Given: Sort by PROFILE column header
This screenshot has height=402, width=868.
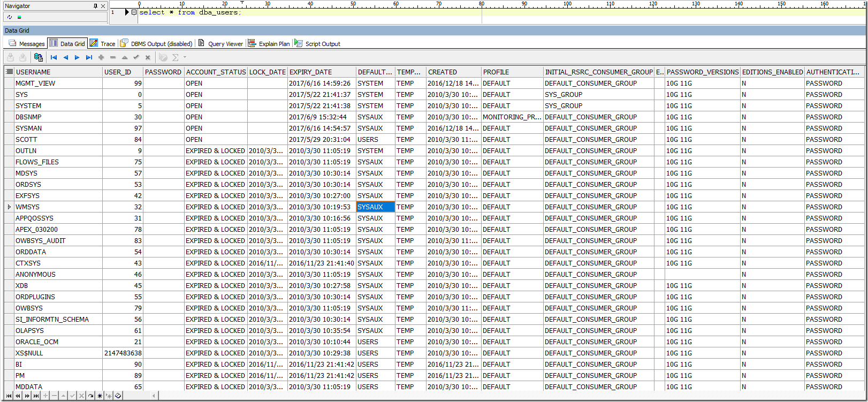Looking at the screenshot, I should pos(512,72).
